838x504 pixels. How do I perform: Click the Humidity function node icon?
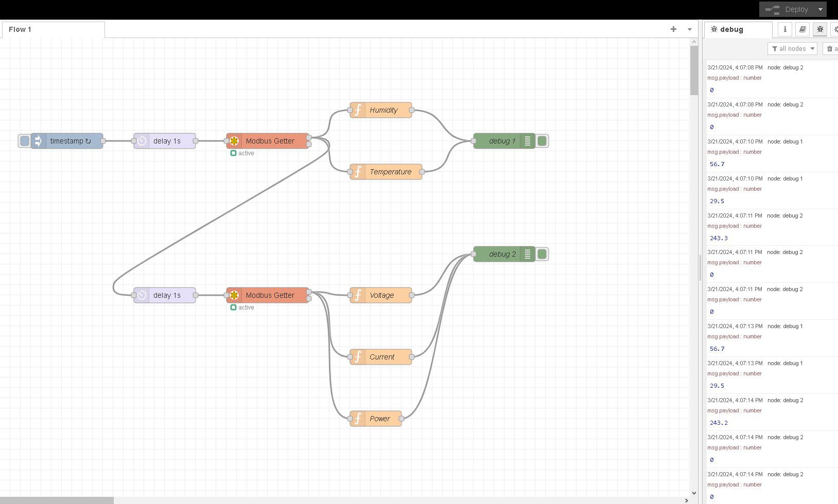point(358,110)
